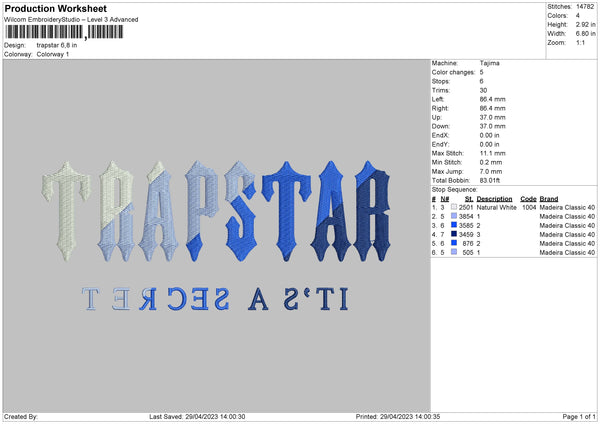This screenshot has width=600, height=424.
Task: Click the 0.00 in value next to EndY
Action: pyautogui.click(x=489, y=144)
